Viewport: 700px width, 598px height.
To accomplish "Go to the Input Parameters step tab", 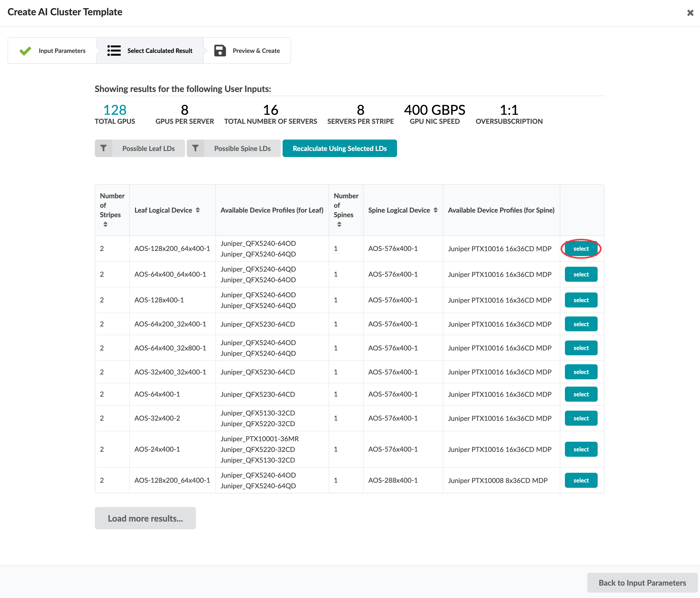I will [x=62, y=51].
